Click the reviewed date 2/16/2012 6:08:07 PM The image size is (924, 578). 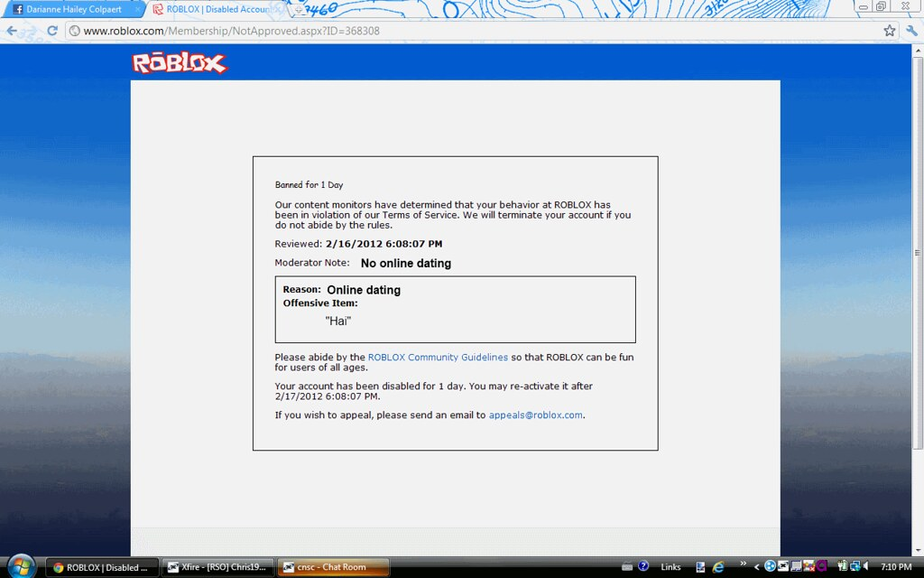(383, 244)
